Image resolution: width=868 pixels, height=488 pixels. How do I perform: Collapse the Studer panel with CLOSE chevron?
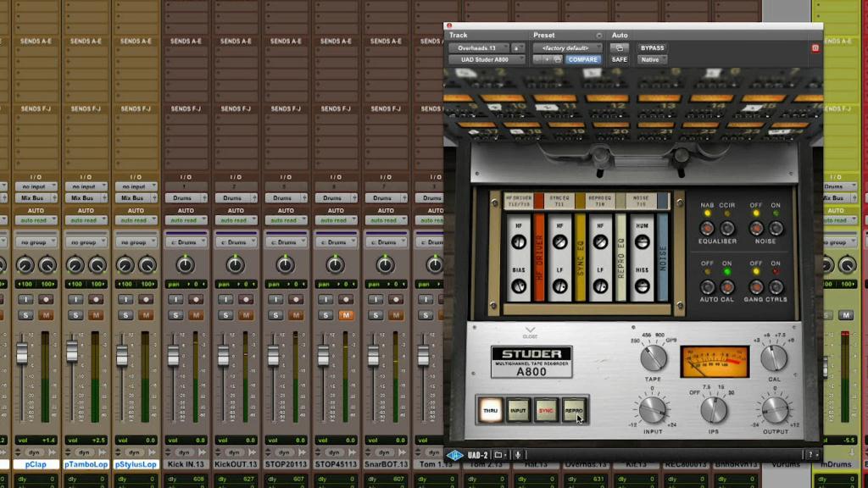530,332
